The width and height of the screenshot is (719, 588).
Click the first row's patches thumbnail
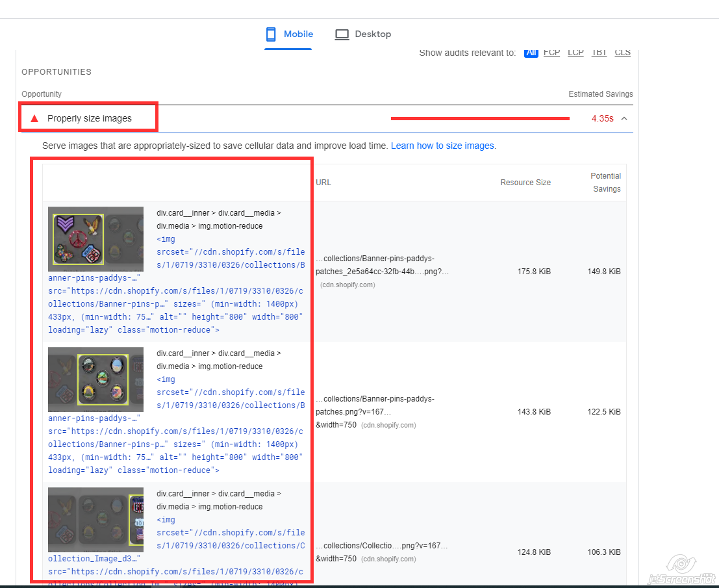click(x=95, y=240)
